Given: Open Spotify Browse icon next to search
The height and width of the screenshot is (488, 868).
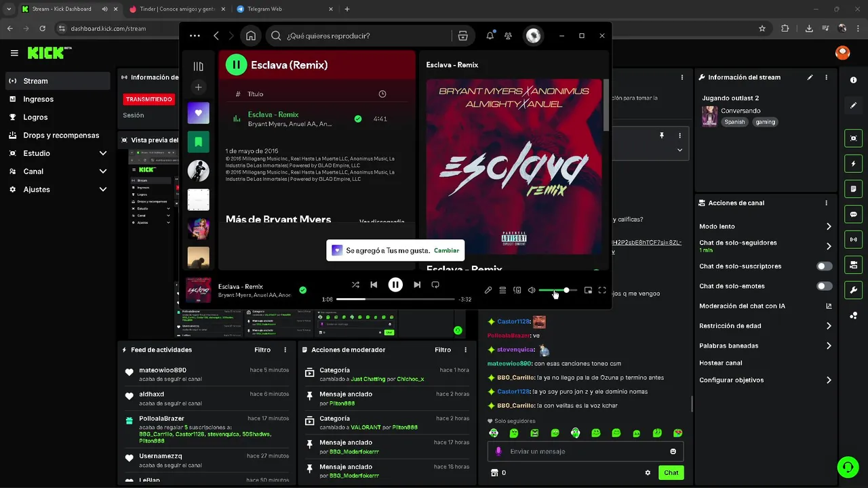Looking at the screenshot, I should (x=463, y=36).
